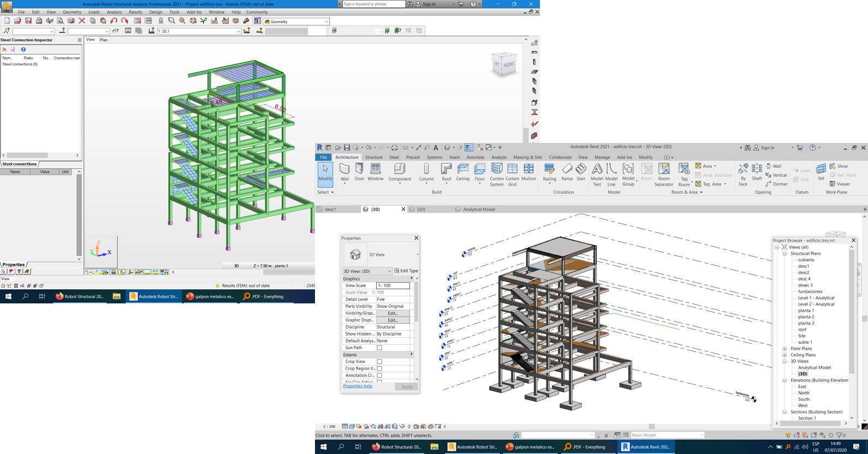Switch to the Structure ribbon tab in Revit
This screenshot has width=868, height=454.
tap(373, 157)
